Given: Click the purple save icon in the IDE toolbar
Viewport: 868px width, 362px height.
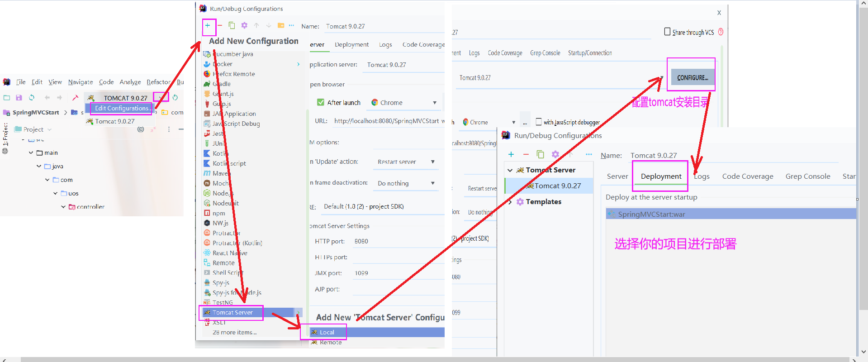Looking at the screenshot, I should click(19, 98).
